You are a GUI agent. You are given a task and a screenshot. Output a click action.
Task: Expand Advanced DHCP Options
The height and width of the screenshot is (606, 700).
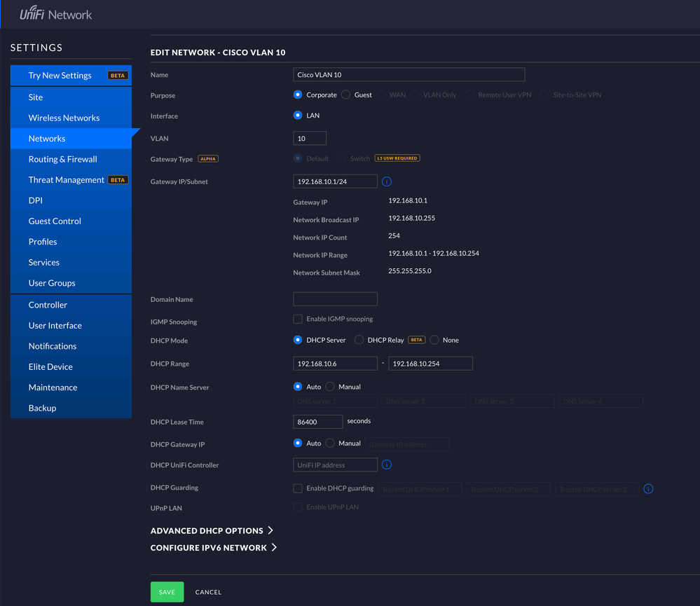212,530
